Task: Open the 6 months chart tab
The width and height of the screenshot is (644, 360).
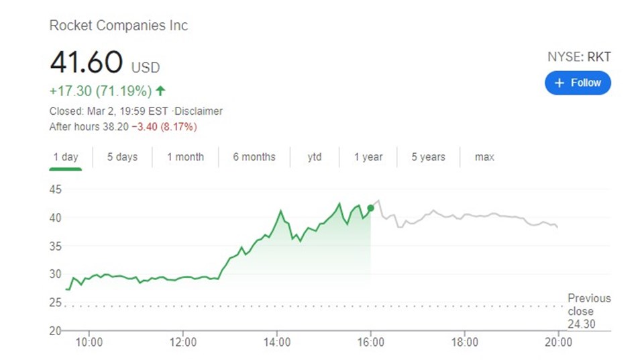Action: (x=254, y=157)
